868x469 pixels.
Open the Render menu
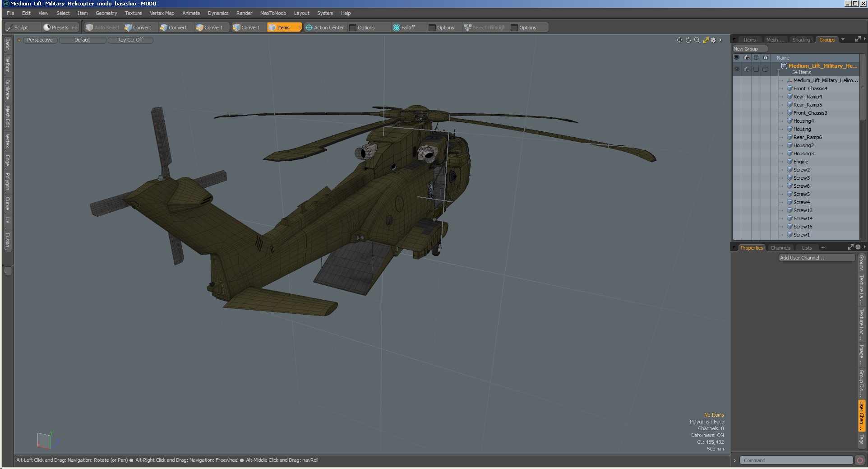(x=244, y=13)
